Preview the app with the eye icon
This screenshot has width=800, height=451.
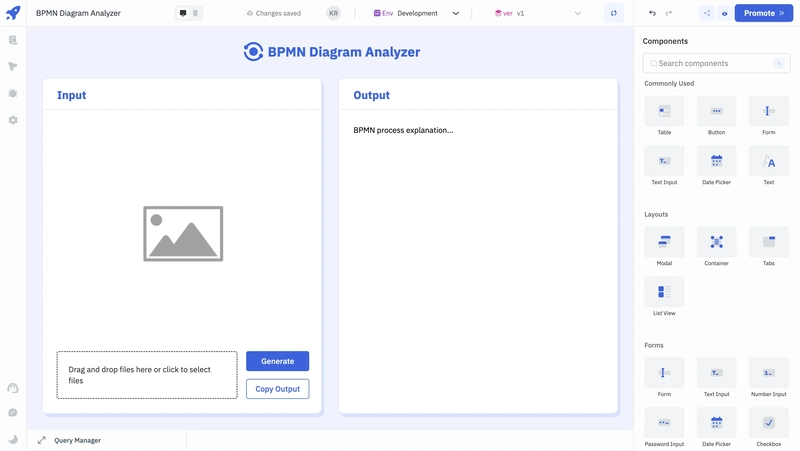(x=724, y=13)
